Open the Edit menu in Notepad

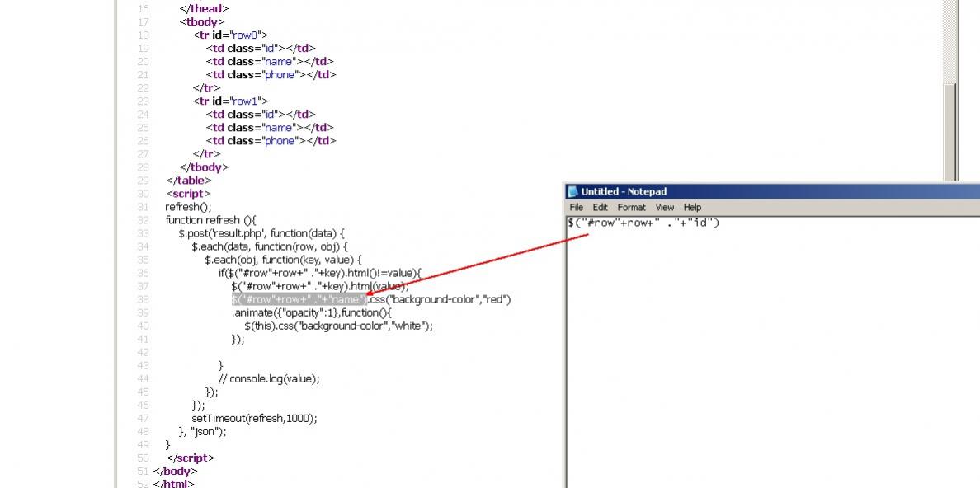click(x=600, y=208)
